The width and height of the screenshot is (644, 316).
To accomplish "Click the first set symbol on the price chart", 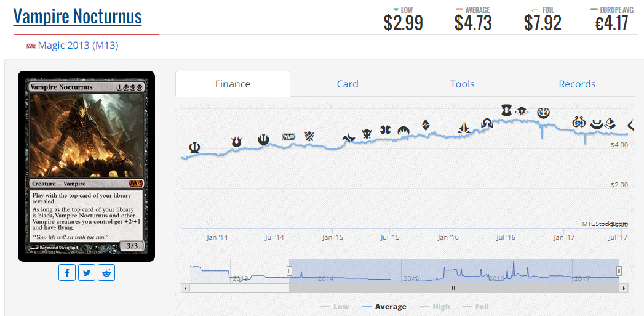I will click(x=194, y=147).
